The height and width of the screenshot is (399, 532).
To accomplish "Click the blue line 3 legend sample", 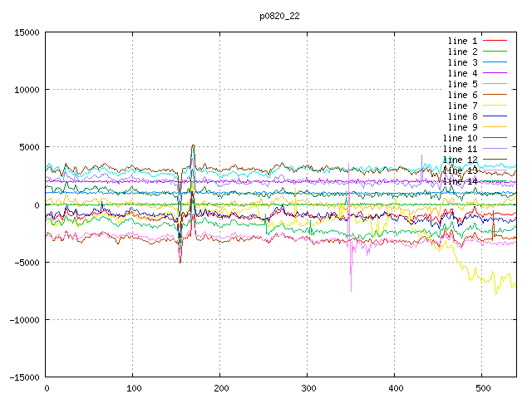I will [x=495, y=62].
